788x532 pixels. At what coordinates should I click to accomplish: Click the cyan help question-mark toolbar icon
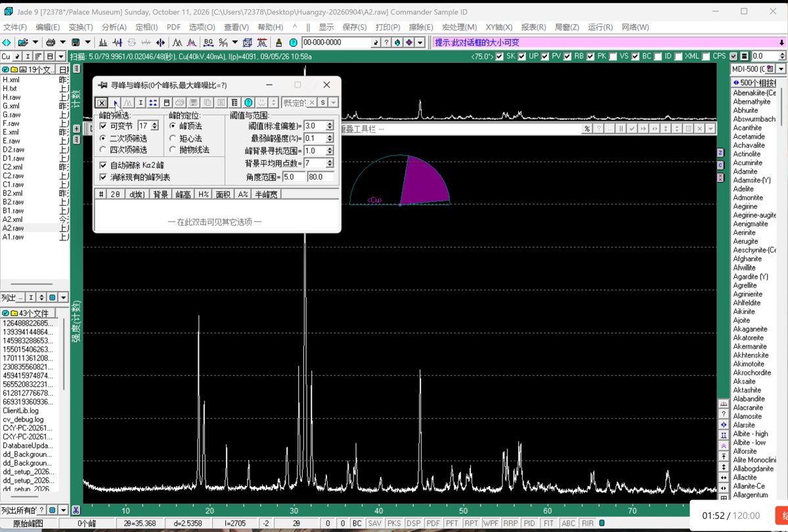294,42
